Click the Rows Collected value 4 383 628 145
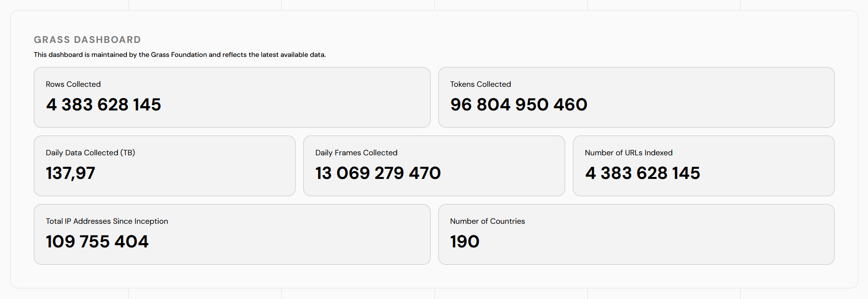868x299 pixels. (104, 105)
